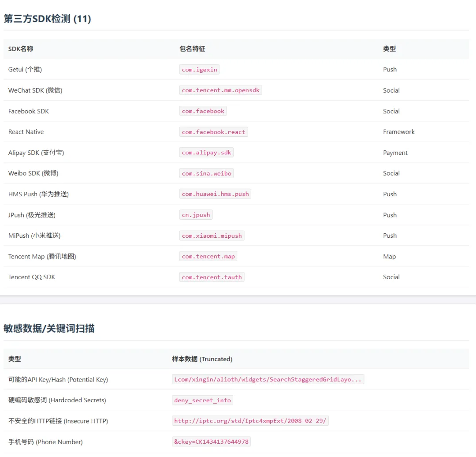Click Push type in the Getui row
Screen dimensions: 476x457
[390, 69]
